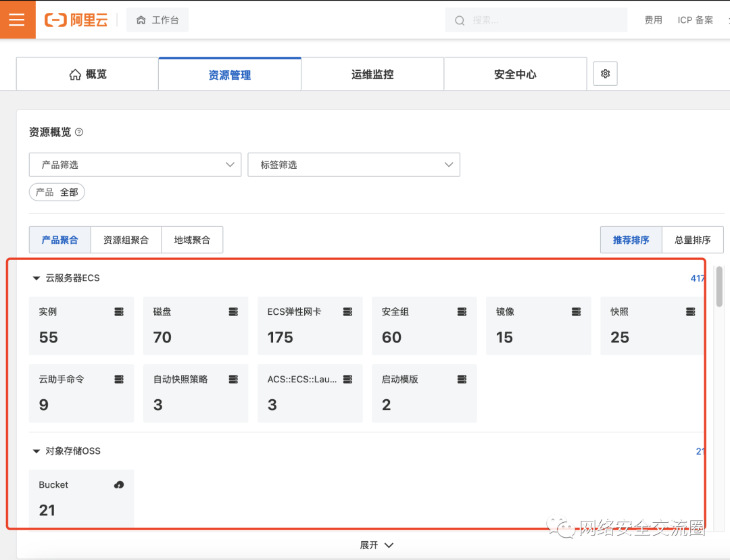Switch to the 安全中心 tab
730x560 pixels.
515,74
